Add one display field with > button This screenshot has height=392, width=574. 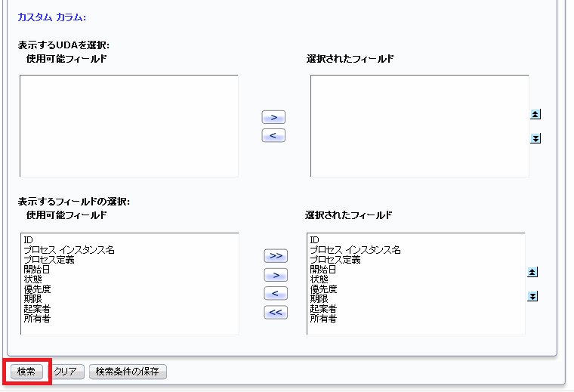tap(276, 275)
